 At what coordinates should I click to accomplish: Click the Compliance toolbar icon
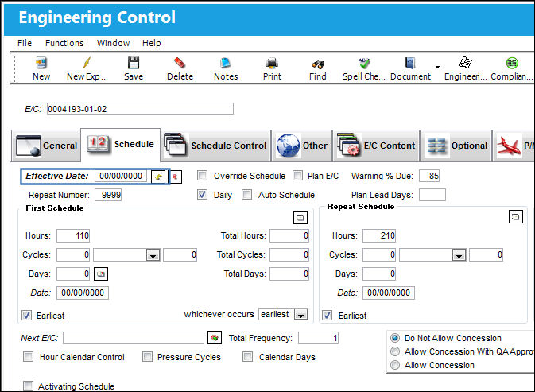[x=512, y=63]
